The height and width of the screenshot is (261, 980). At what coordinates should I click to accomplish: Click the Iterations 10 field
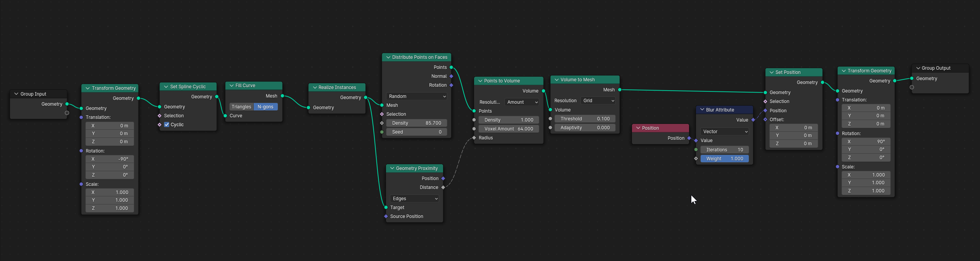[724, 150]
